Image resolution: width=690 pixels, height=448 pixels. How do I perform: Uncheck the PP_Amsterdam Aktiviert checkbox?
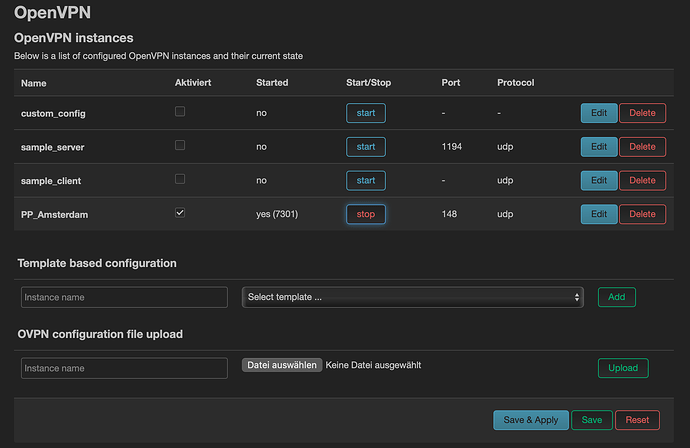coord(180,213)
